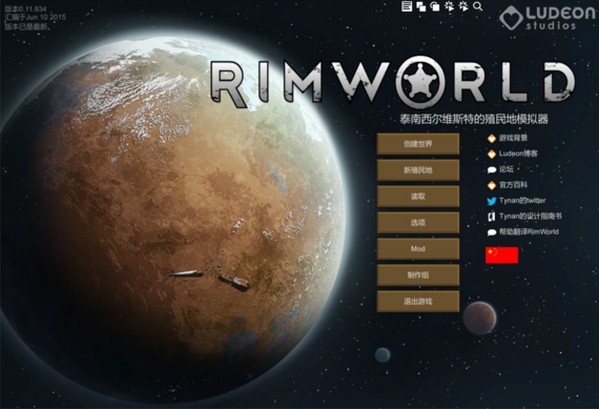Screen dimensions: 599x409
Task: Change language via the Chinese flag
Action: click(x=502, y=255)
